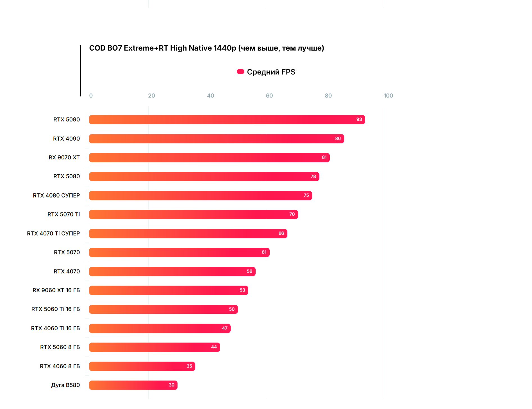This screenshot has height=409, width=532.
Task: Click the RTX 5060 Ti 16 ГБ label
Action: (x=56, y=309)
